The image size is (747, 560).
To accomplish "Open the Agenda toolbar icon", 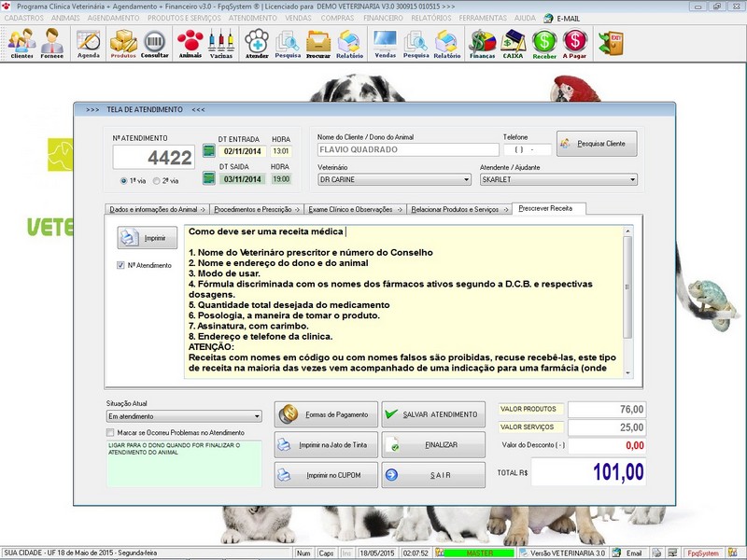I will tap(89, 43).
